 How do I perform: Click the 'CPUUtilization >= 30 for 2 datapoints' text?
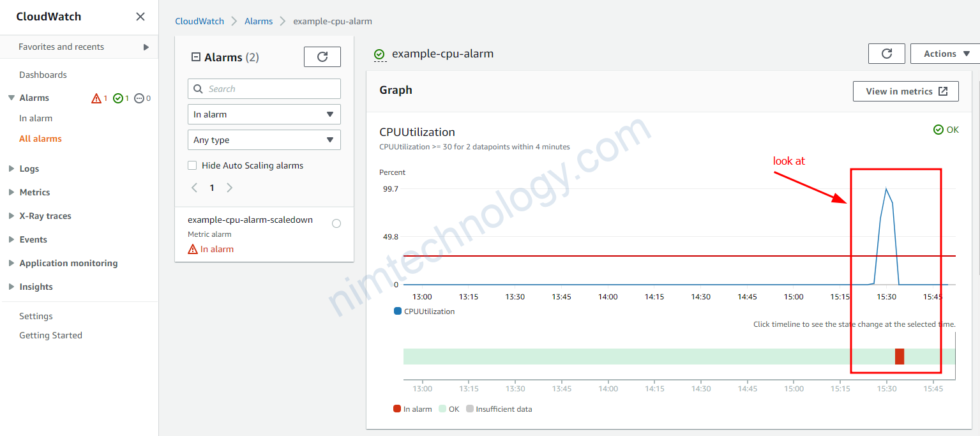tap(474, 147)
